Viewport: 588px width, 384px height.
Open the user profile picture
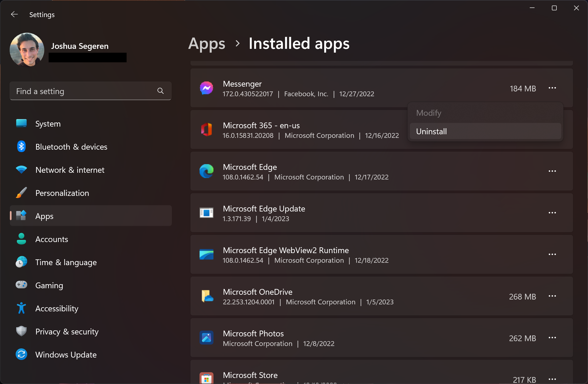point(27,50)
